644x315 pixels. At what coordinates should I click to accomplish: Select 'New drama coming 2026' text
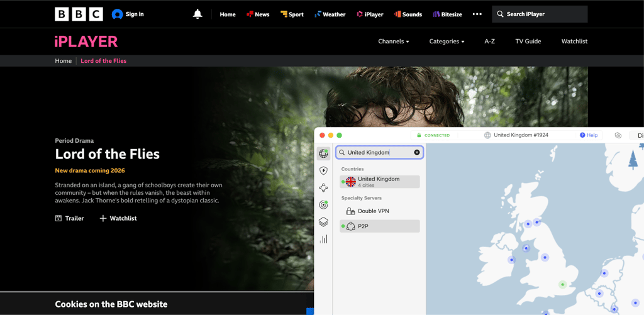coord(90,170)
